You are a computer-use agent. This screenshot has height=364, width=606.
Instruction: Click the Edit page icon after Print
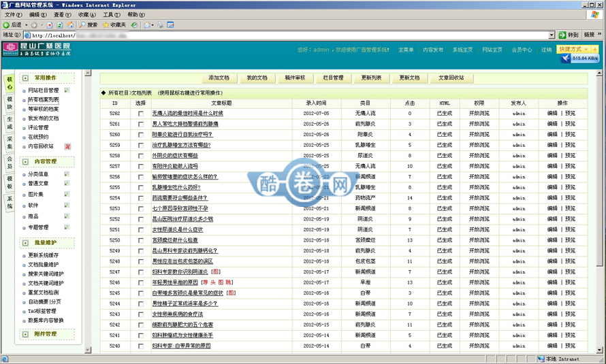(x=170, y=25)
